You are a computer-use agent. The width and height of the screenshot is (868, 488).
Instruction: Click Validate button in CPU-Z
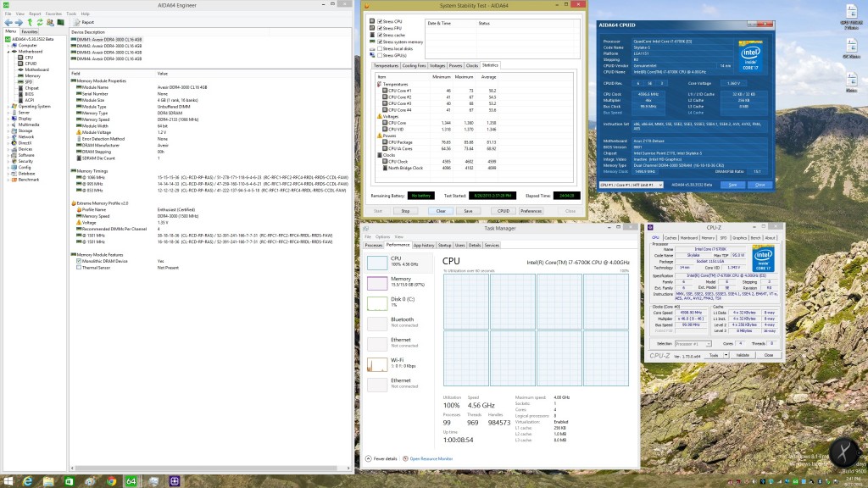(x=743, y=355)
